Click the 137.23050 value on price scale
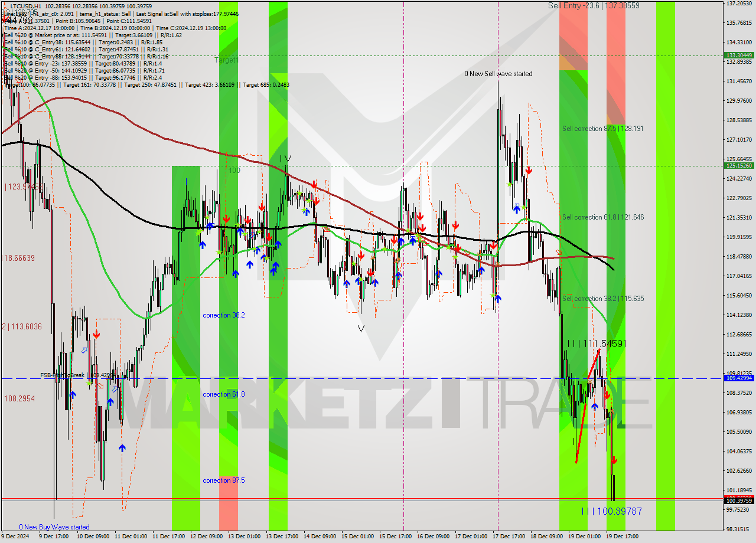The width and height of the screenshot is (756, 543). [x=739, y=4]
